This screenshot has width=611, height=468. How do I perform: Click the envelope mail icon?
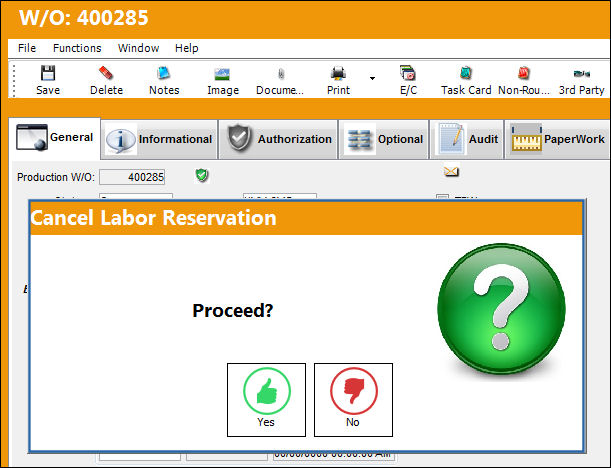tap(451, 171)
